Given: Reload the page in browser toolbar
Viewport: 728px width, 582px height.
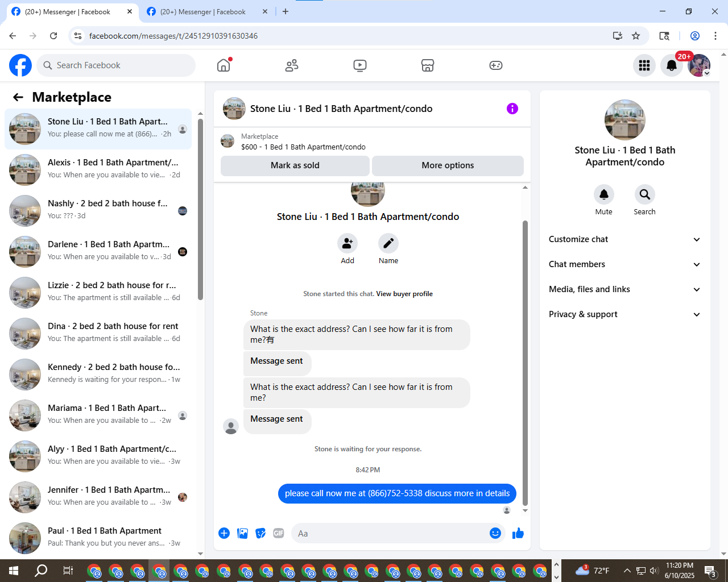Looking at the screenshot, I should coord(53,36).
